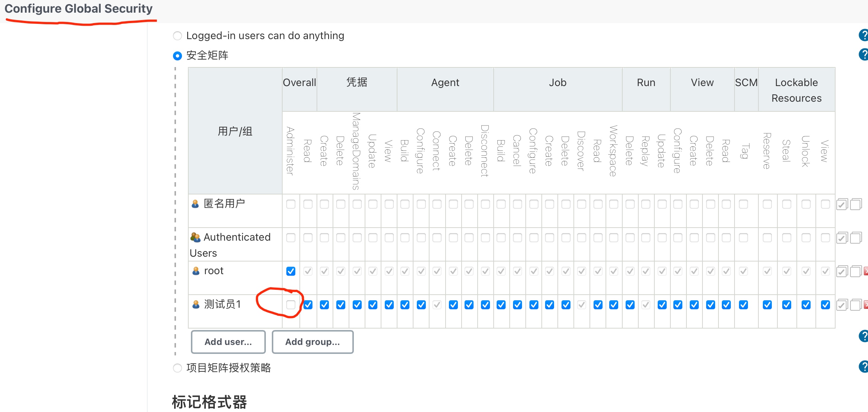Click the help icon for Logged-in users option
Image resolution: width=868 pixels, height=412 pixels.
click(x=864, y=35)
